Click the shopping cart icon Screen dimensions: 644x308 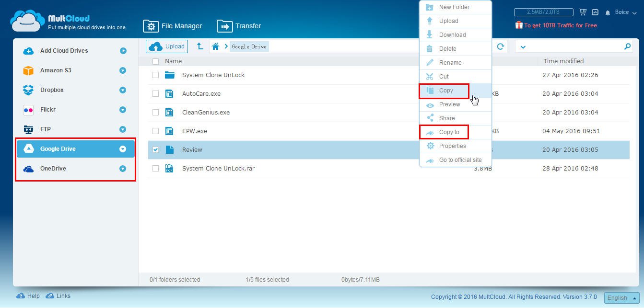pyautogui.click(x=583, y=12)
